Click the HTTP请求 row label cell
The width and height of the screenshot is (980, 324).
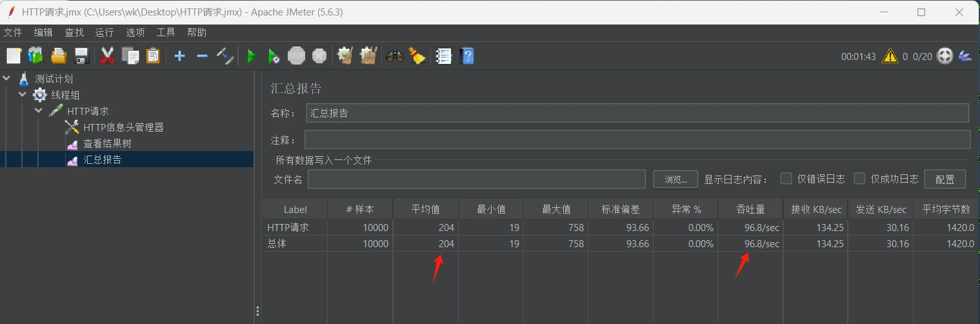pyautogui.click(x=295, y=227)
